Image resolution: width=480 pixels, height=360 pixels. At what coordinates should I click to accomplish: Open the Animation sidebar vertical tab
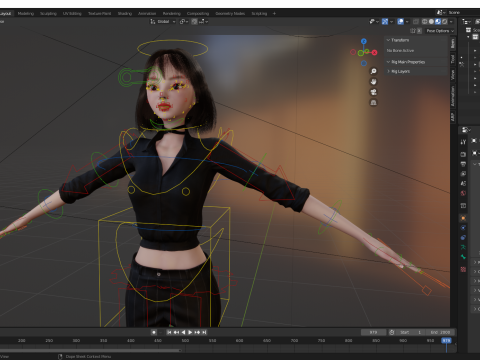(x=453, y=96)
